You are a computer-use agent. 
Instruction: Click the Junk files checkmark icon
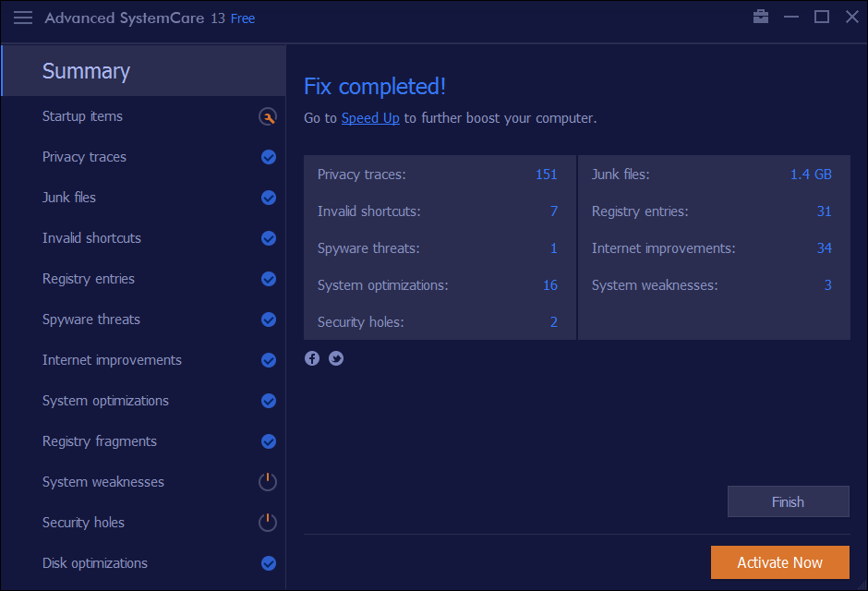point(269,198)
